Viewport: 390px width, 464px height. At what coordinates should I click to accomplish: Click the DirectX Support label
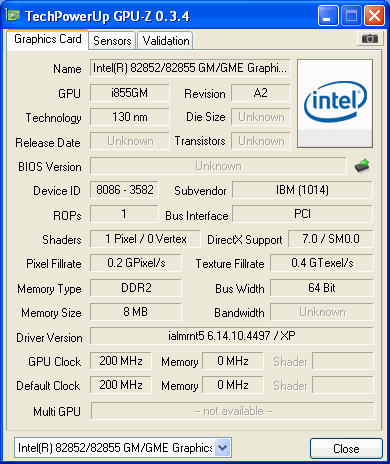[245, 240]
